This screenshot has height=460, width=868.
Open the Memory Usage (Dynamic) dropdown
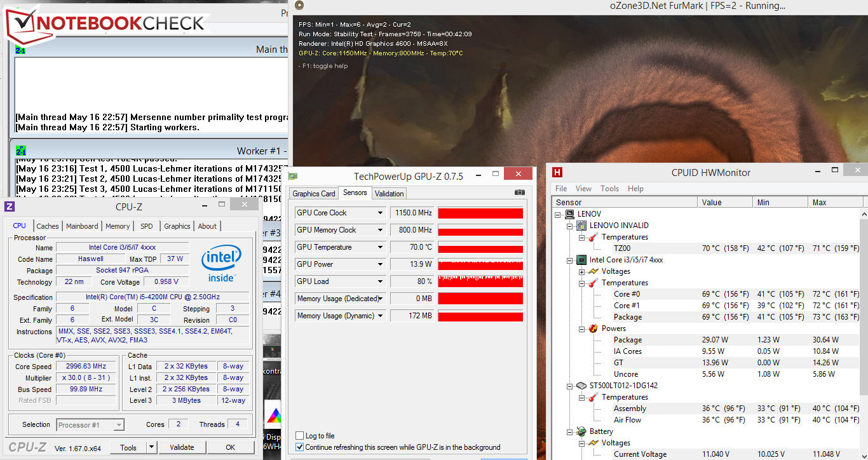point(381,316)
